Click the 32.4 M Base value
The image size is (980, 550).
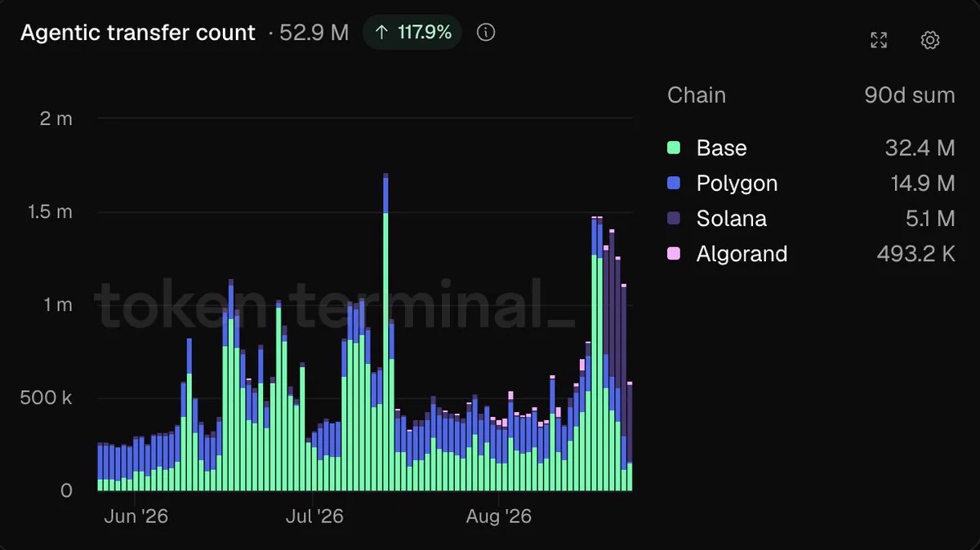[x=920, y=148]
